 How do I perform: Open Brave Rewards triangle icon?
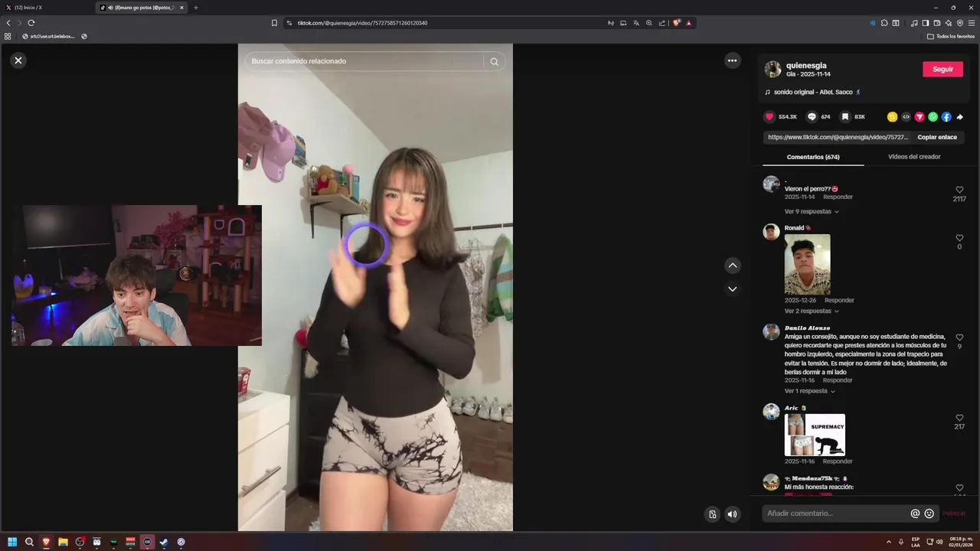click(x=689, y=23)
